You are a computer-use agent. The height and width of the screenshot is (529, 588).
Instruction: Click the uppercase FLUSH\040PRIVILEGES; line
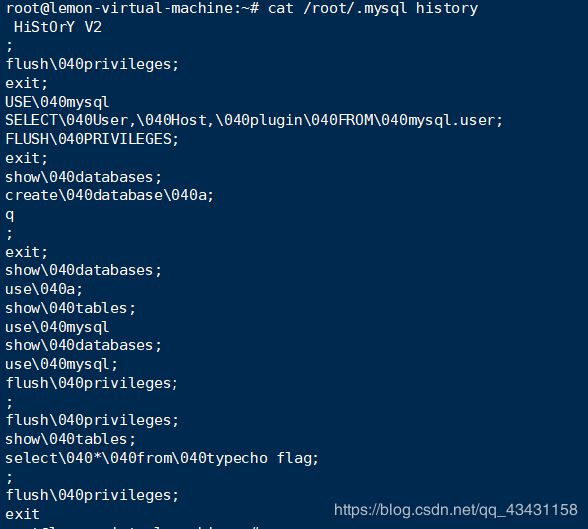92,139
